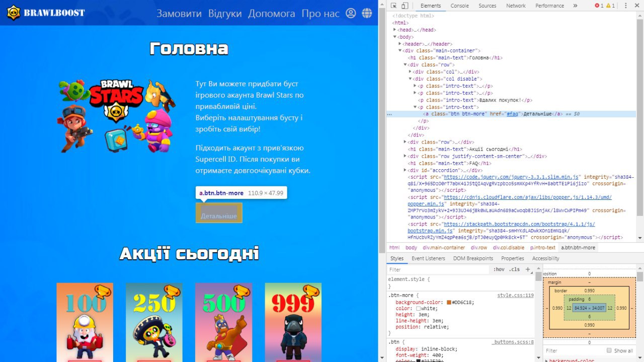Screen dimensions: 644x362
Task: Open the DevTools three-dot customize menu
Action: point(625,6)
